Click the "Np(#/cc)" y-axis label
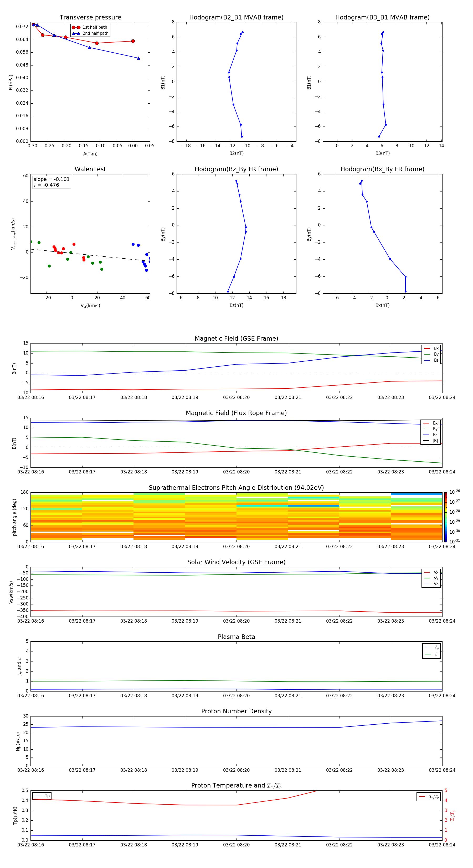 [x=18, y=741]
